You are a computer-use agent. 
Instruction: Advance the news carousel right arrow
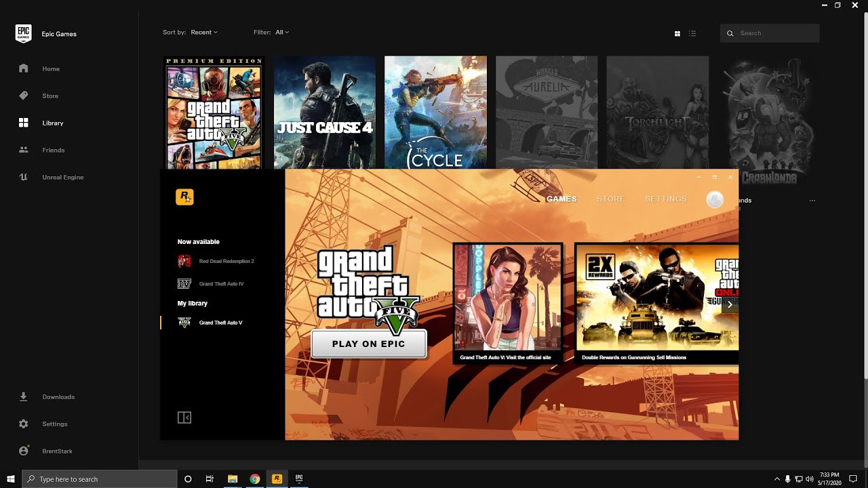coord(730,304)
